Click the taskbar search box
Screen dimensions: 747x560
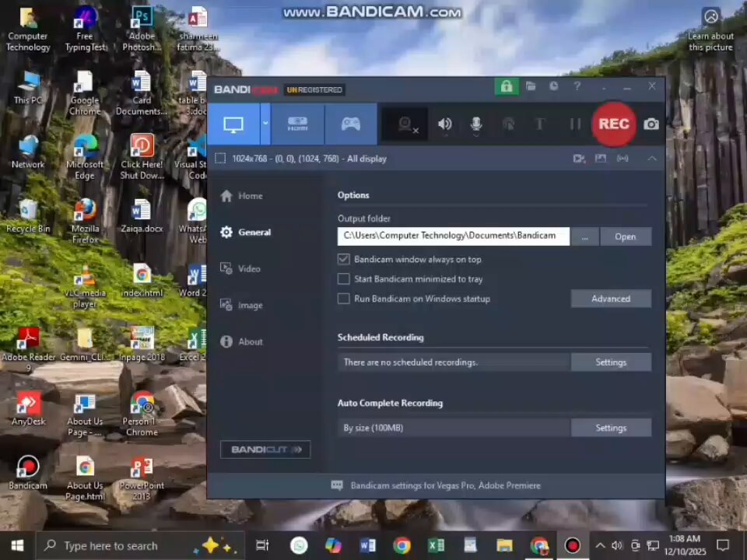tap(141, 546)
